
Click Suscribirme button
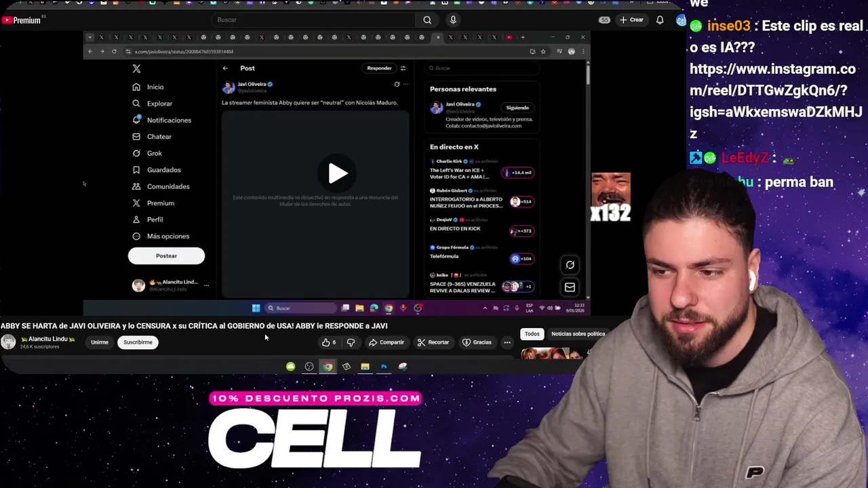click(x=138, y=342)
